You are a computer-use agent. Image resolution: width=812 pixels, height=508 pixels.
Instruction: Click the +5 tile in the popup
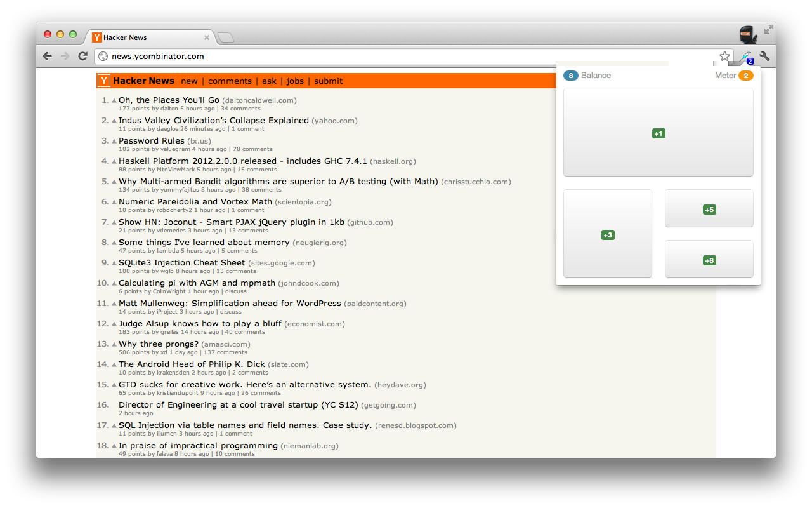tap(709, 208)
